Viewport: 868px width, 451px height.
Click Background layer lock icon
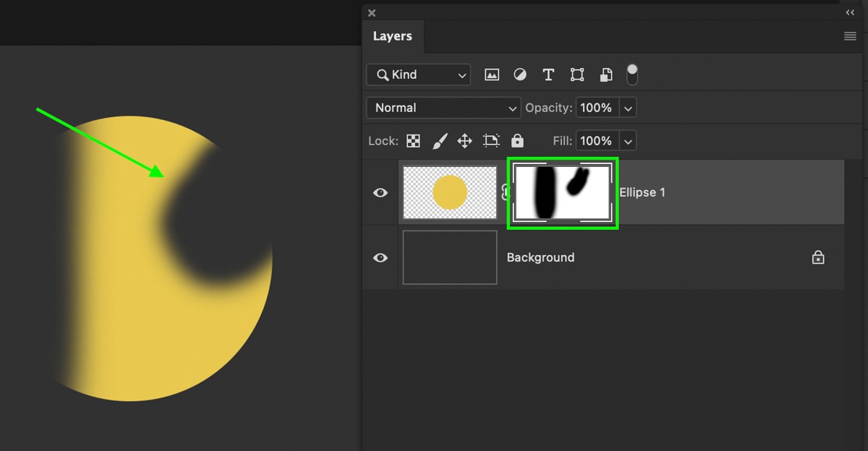818,257
